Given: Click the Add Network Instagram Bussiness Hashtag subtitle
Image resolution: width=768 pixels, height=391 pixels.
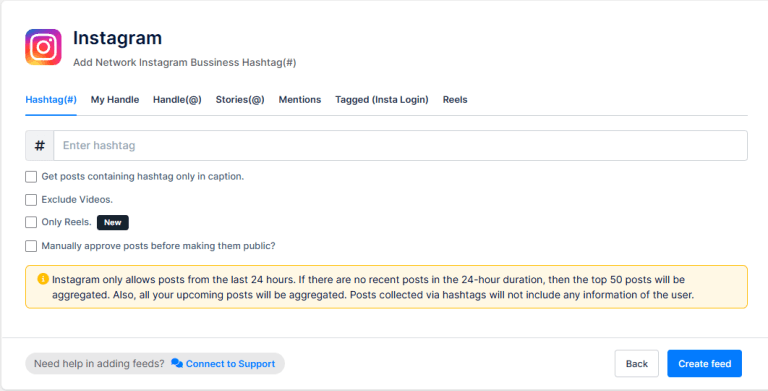Looking at the screenshot, I should 185,63.
